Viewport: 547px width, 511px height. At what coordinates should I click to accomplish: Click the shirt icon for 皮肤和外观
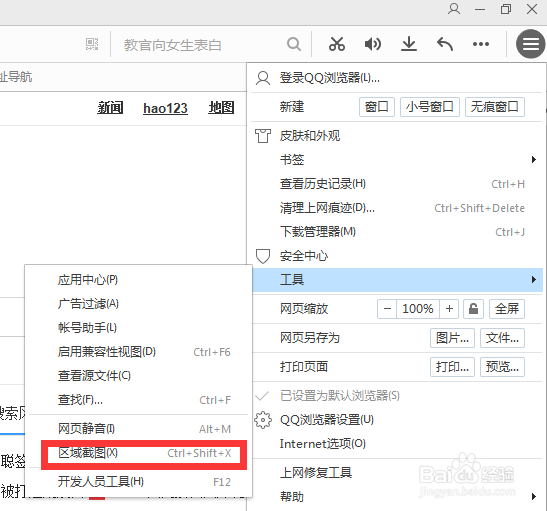[x=263, y=136]
